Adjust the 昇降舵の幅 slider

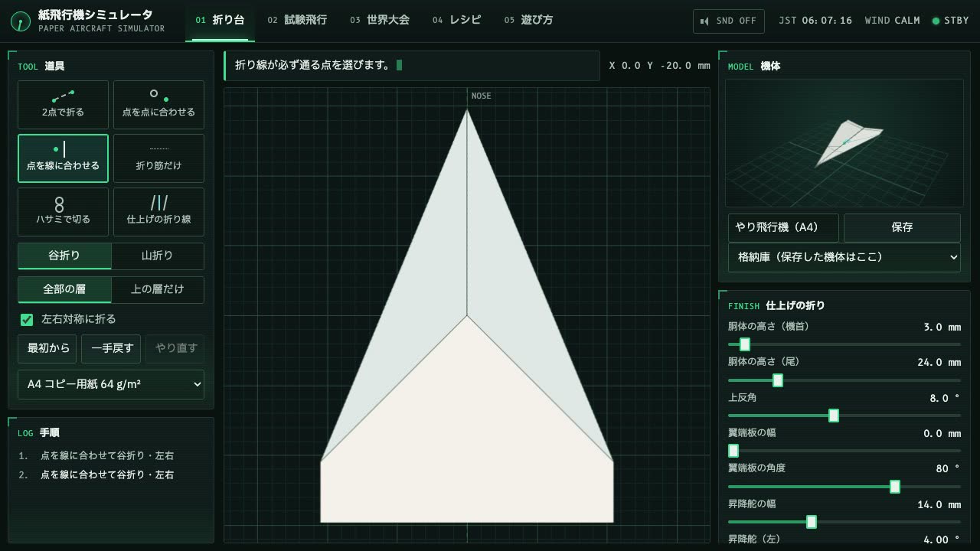click(844, 522)
